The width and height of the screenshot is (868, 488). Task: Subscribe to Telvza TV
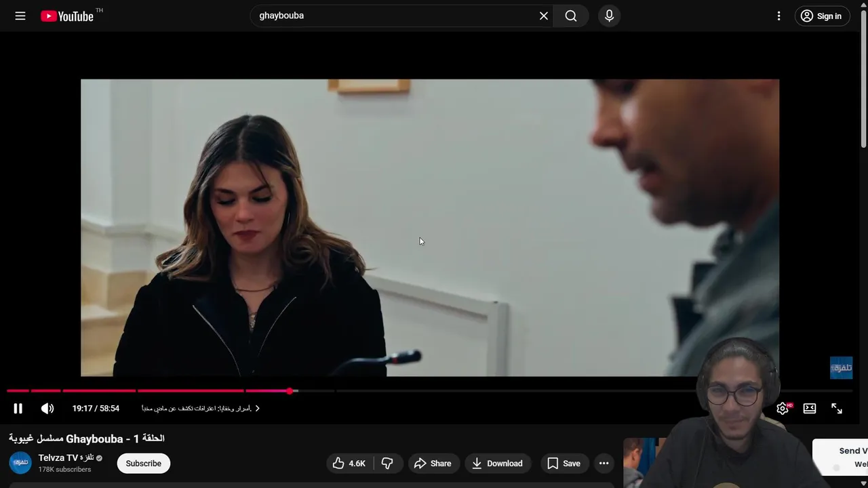[x=143, y=463]
